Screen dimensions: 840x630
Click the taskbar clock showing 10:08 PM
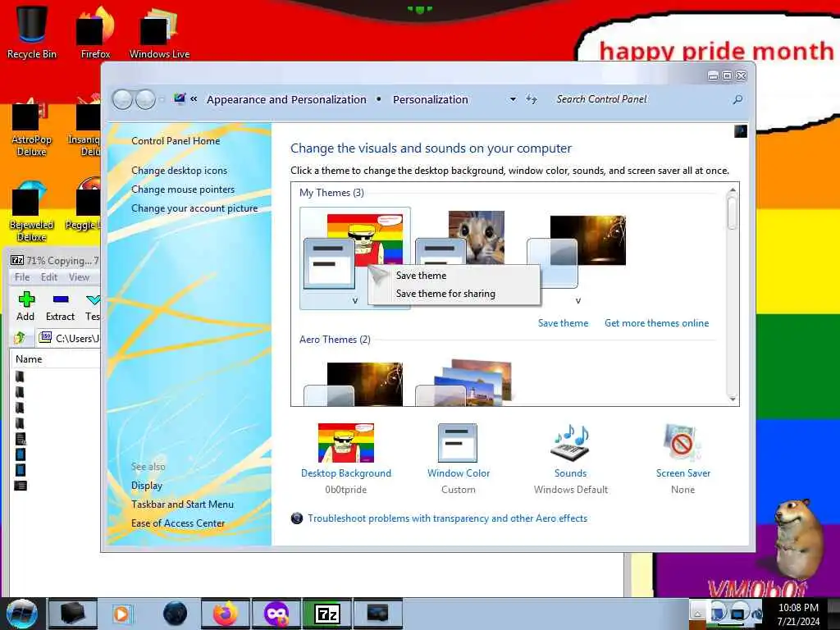[798, 614]
